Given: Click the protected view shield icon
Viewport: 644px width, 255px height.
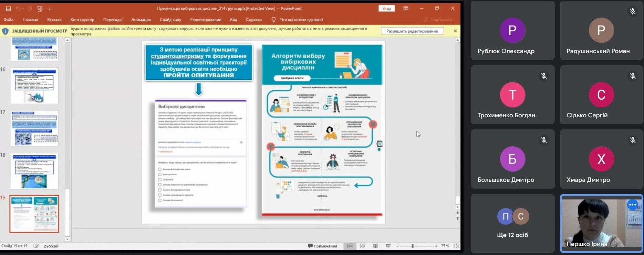Looking at the screenshot, I should tap(6, 31).
